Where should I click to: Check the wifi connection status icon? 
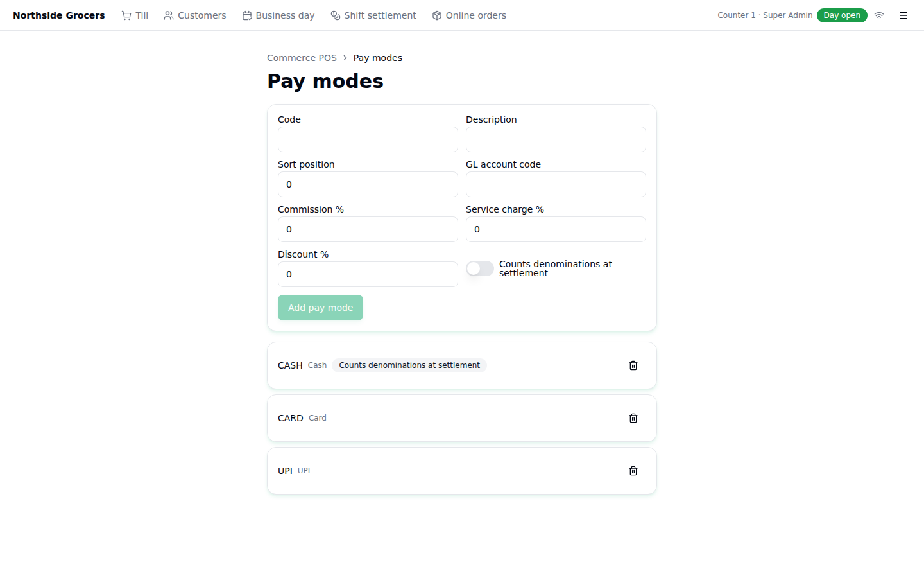pos(879,15)
